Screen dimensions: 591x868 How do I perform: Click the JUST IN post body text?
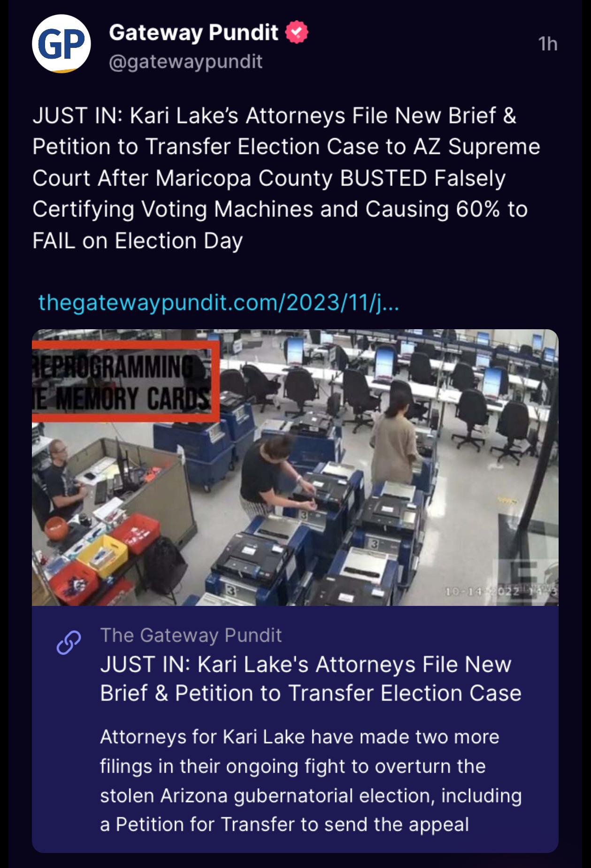tap(286, 178)
